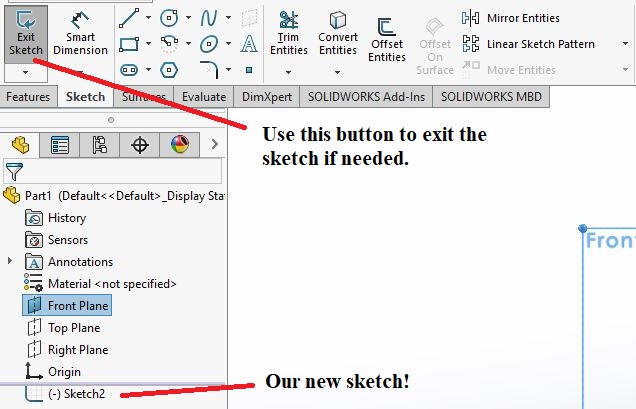Select the Polygon hexagon tool

coord(169,69)
